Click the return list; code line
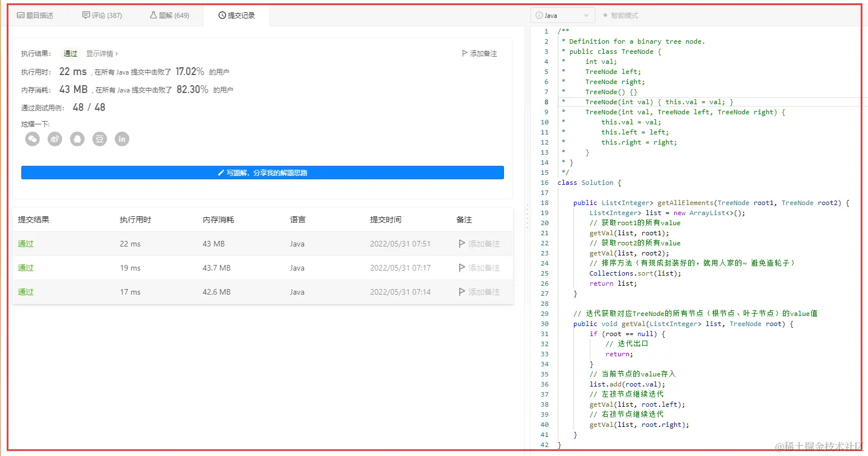The height and width of the screenshot is (456, 868). 613,283
